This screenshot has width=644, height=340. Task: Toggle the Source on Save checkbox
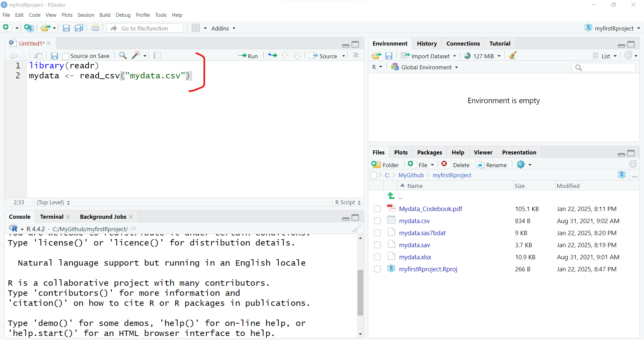tap(65, 56)
